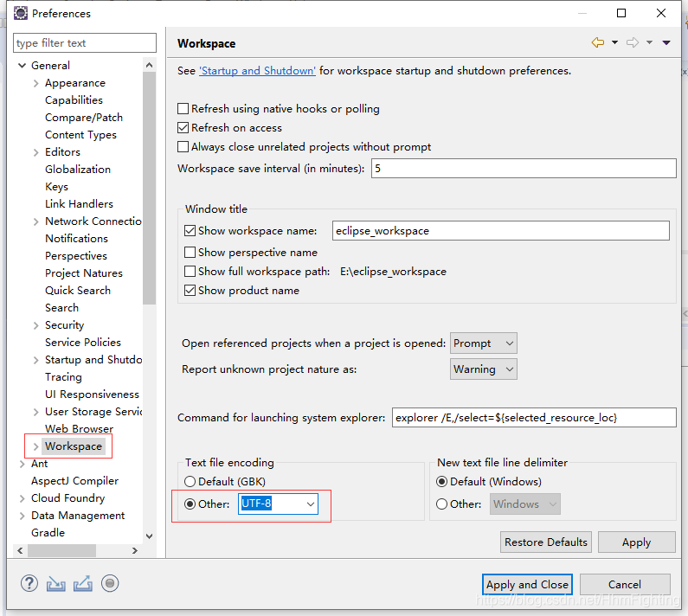The width and height of the screenshot is (688, 616).
Task: Enable Refresh using native hooks or polling
Action: [183, 108]
